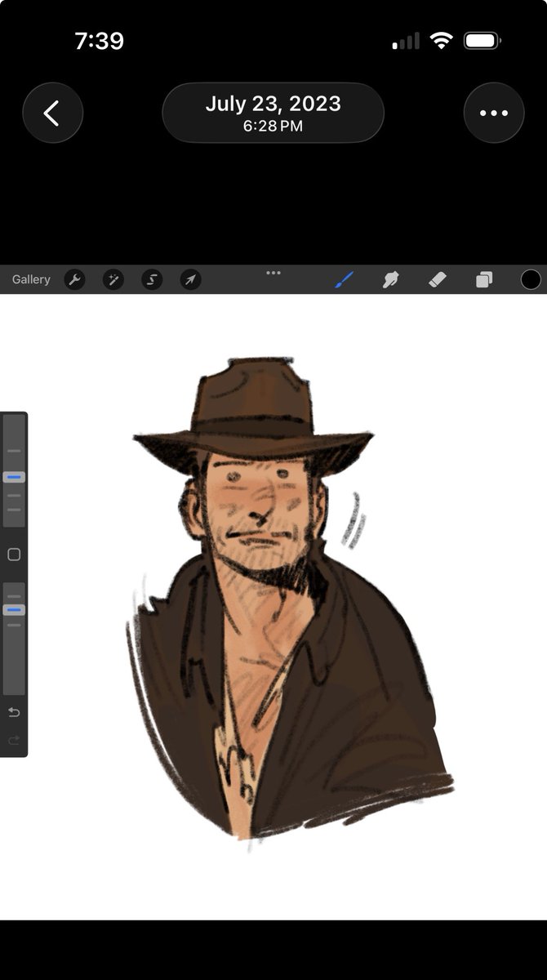Tap the Wi-Fi status icon

[442, 41]
